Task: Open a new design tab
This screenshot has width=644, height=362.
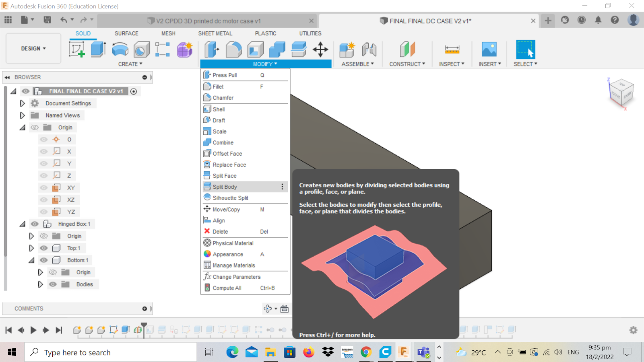Action: click(x=548, y=20)
